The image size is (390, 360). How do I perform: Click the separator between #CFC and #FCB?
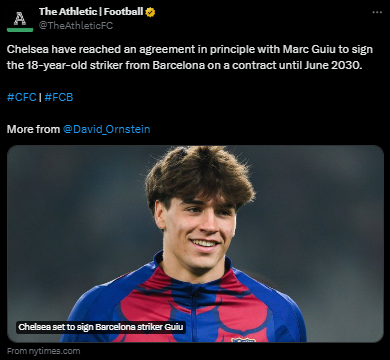click(40, 97)
